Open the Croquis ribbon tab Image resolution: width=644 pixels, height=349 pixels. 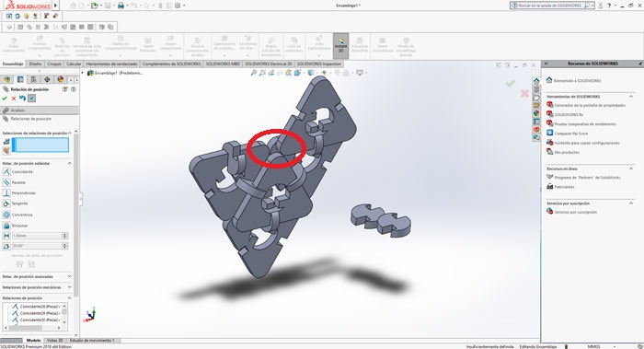(x=54, y=64)
